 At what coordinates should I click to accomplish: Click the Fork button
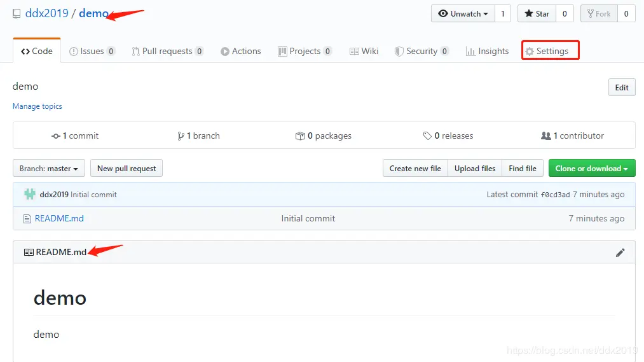click(599, 13)
